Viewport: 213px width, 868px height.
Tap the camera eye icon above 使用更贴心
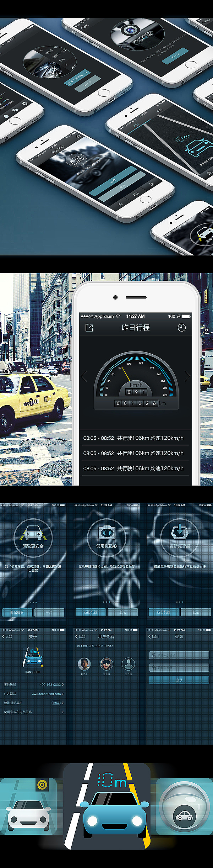pyautogui.click(x=106, y=532)
